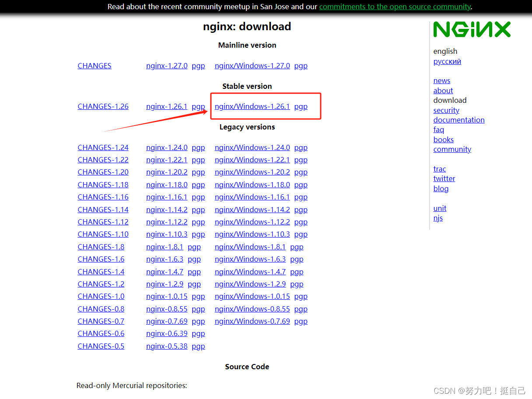The height and width of the screenshot is (399, 532).
Task: Open CHANGES-0.8 link
Action: (101, 309)
